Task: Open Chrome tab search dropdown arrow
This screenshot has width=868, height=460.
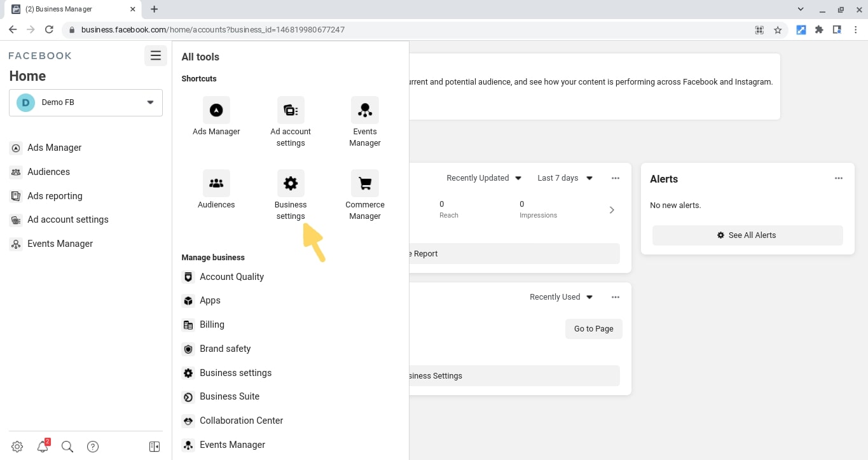Action: click(801, 9)
